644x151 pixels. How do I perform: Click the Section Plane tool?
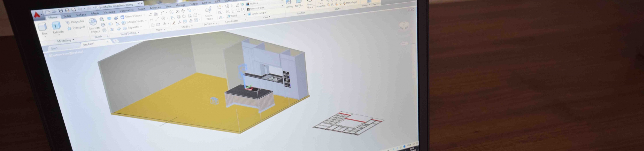click(x=209, y=13)
